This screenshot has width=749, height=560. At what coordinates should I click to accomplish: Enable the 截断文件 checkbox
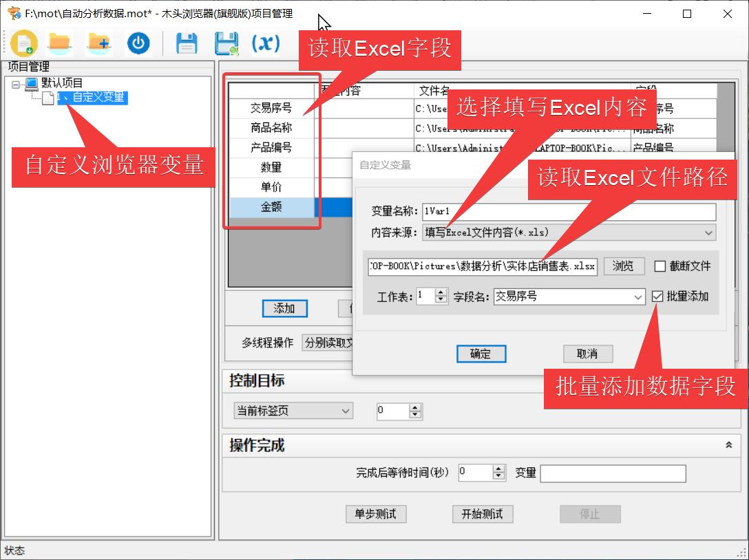[659, 266]
